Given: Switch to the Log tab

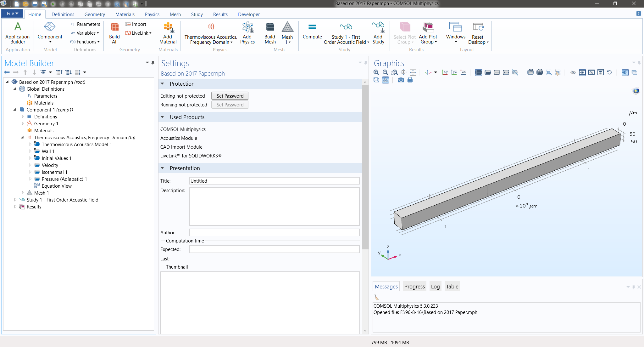Looking at the screenshot, I should [x=435, y=287].
